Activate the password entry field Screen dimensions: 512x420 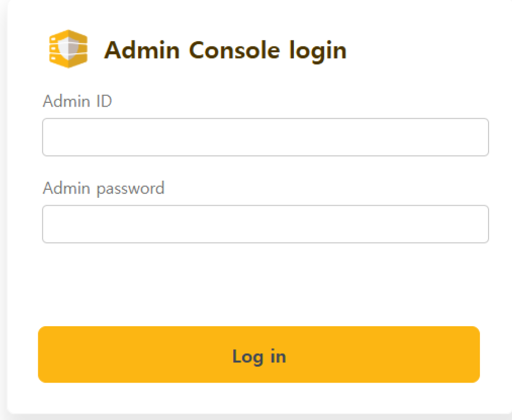[x=265, y=224]
